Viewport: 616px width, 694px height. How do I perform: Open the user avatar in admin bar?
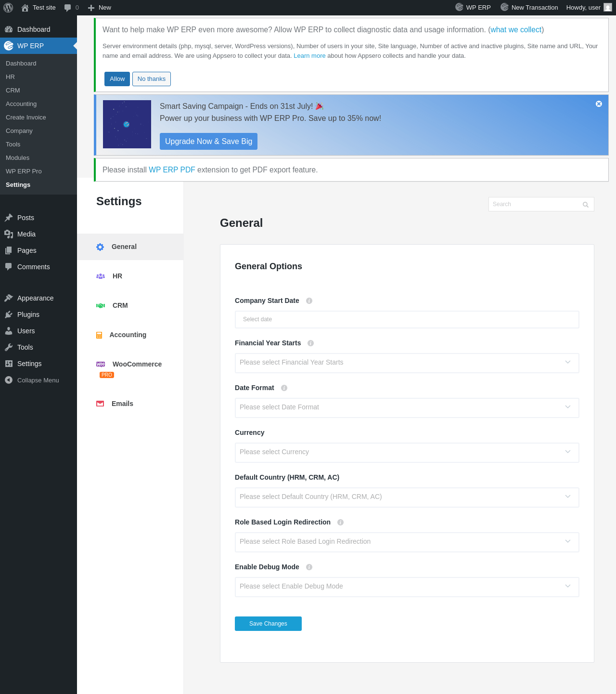608,7
